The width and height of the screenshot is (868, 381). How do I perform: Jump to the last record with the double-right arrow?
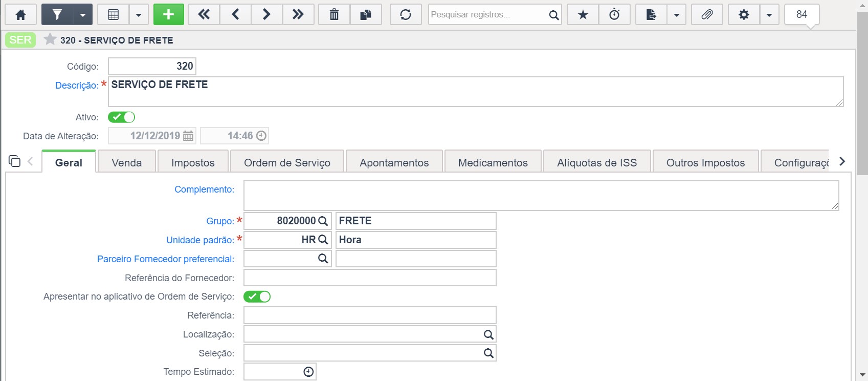pos(298,15)
